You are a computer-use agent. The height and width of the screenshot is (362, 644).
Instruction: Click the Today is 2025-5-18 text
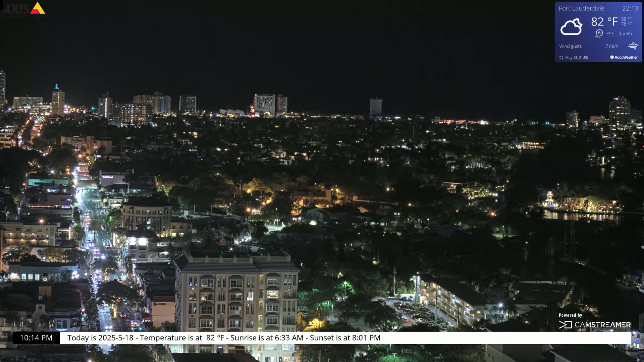tap(100, 338)
